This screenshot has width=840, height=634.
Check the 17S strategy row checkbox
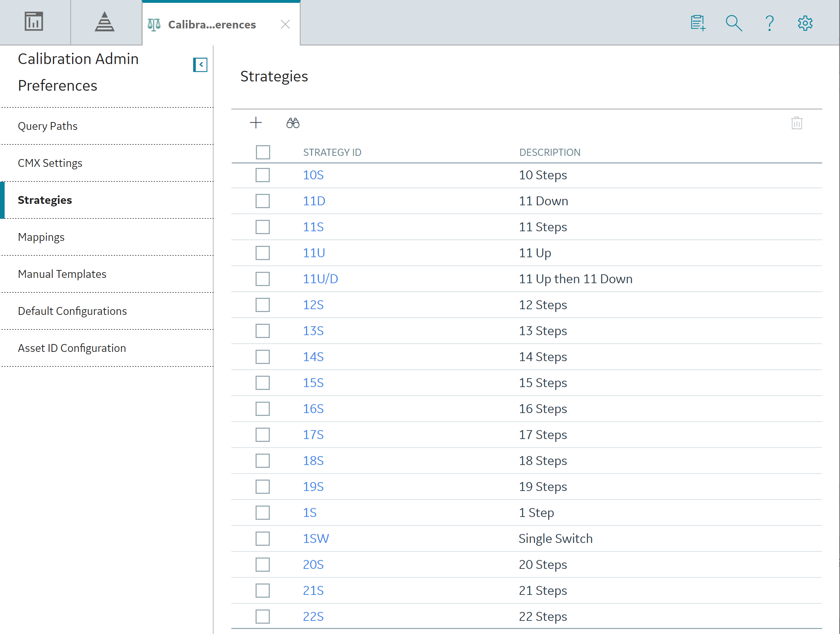pyautogui.click(x=263, y=435)
